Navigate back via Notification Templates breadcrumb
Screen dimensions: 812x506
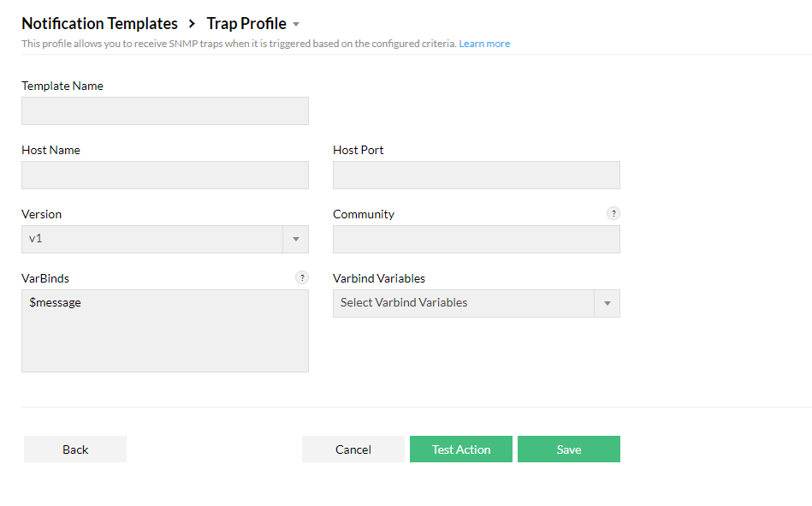click(x=99, y=23)
